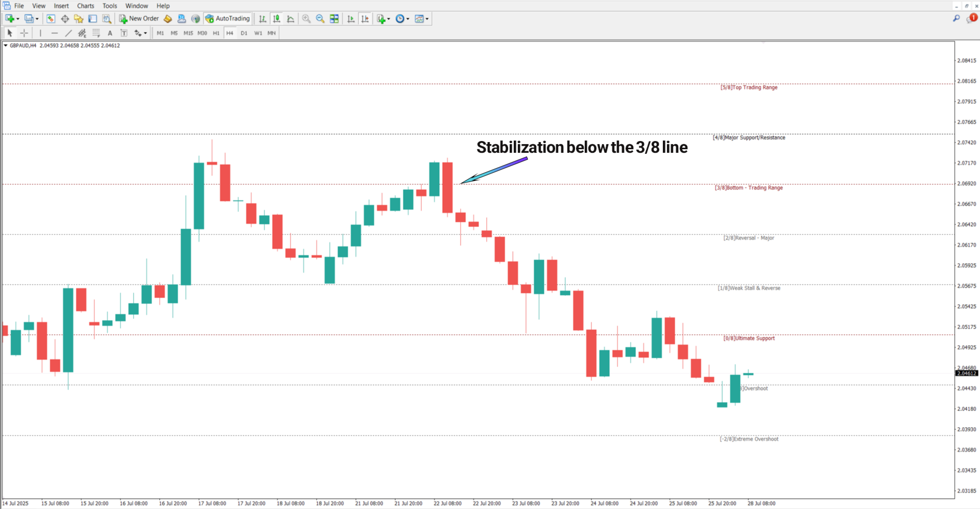Select the M1 timeframe
The width and height of the screenshot is (980, 509).
tap(160, 33)
